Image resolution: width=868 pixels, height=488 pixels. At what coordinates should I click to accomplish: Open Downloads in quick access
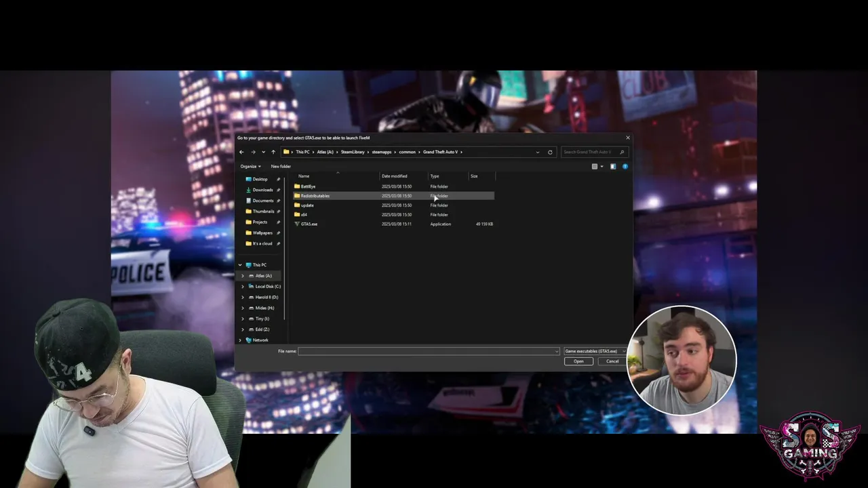(x=262, y=190)
